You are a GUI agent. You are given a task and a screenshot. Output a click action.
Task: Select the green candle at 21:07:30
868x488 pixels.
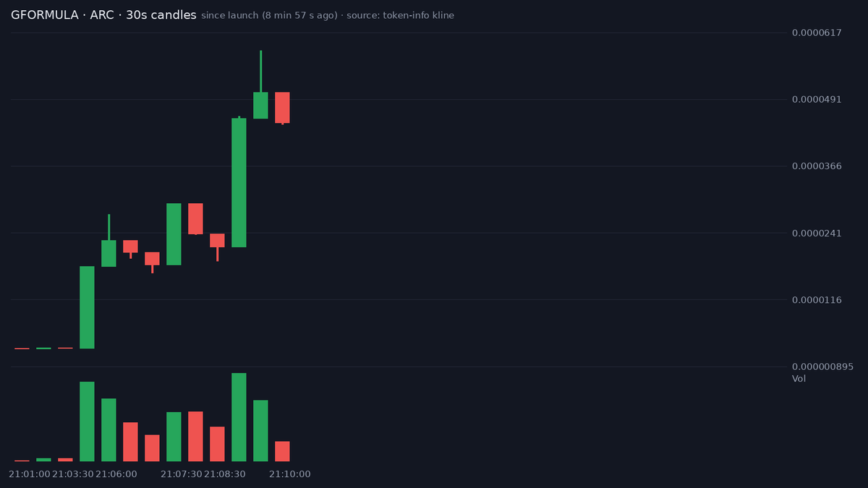pos(174,234)
